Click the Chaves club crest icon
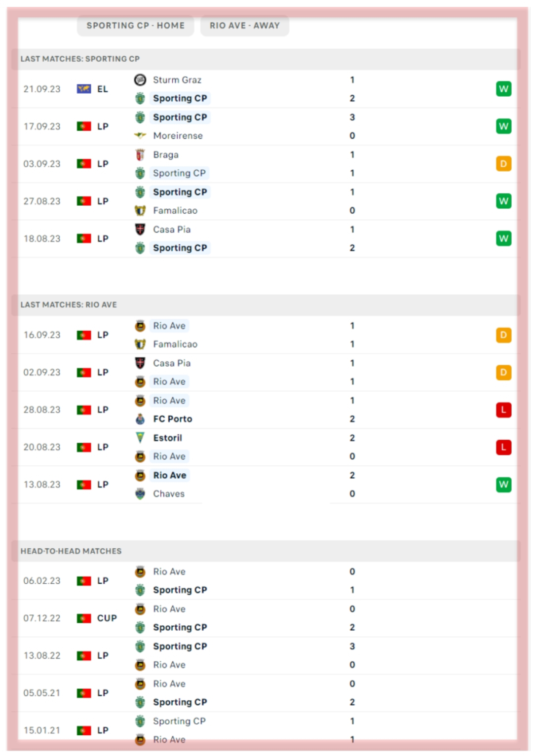Image resolution: width=533 pixels, height=756 pixels. [x=140, y=493]
